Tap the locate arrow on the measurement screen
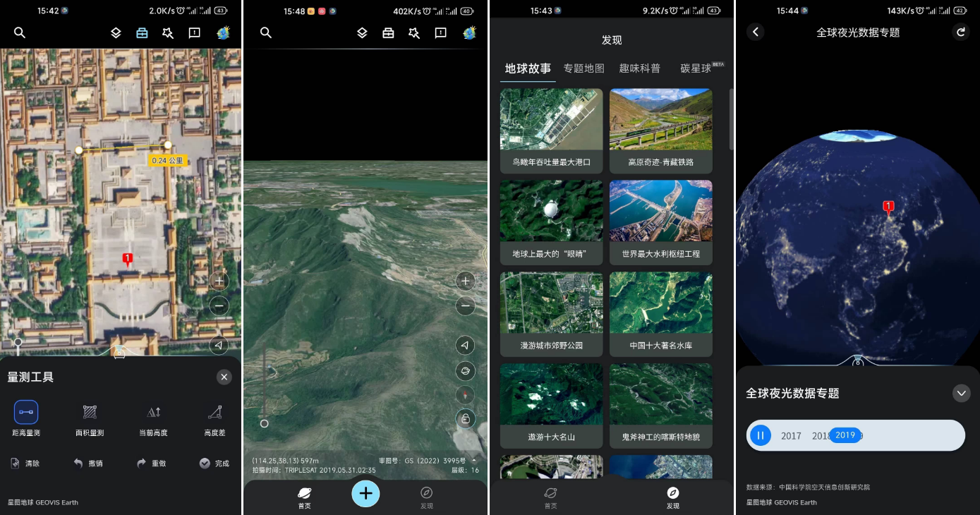980x515 pixels. pos(219,345)
